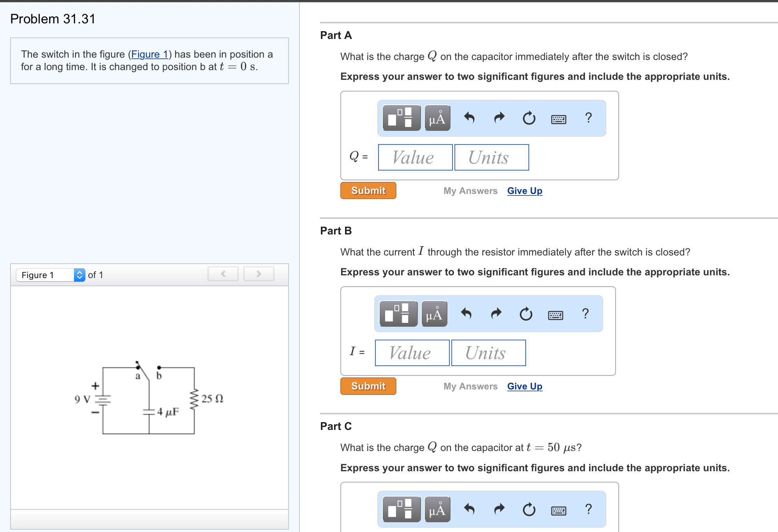Undo in the Part B equation toolbar
Image resolution: width=778 pixels, height=532 pixels.
tap(466, 314)
